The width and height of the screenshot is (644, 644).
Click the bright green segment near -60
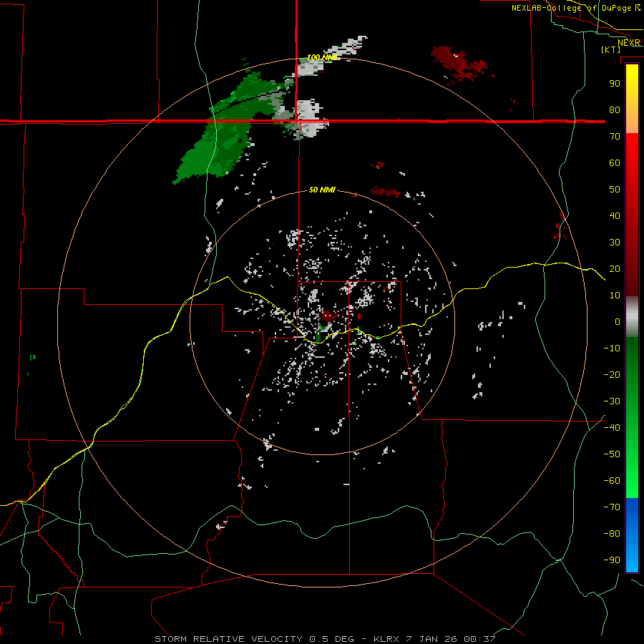pos(632,481)
